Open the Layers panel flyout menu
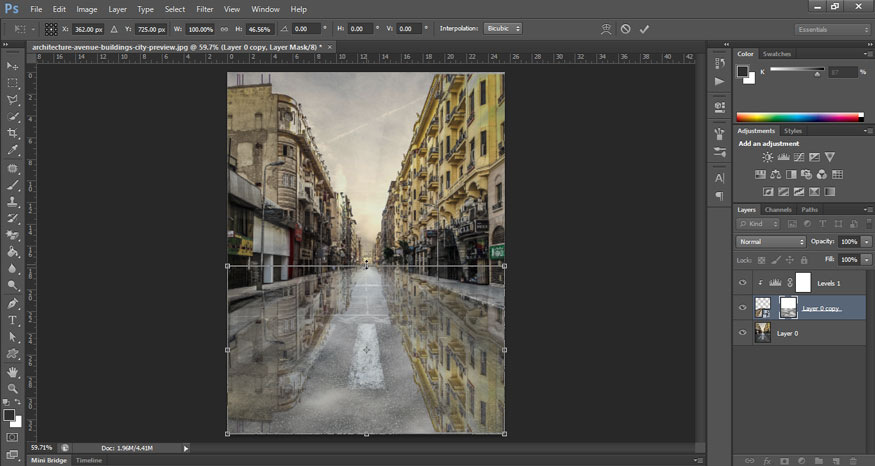875x466 pixels. 867,210
